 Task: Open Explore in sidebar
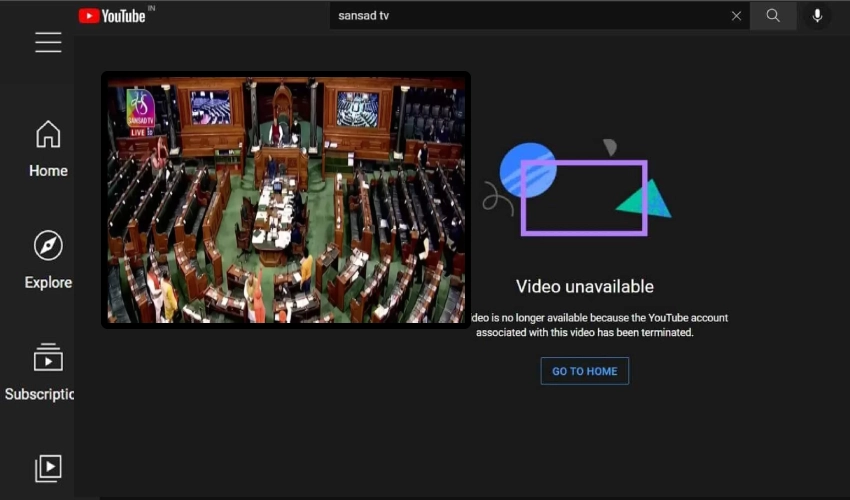[48, 260]
